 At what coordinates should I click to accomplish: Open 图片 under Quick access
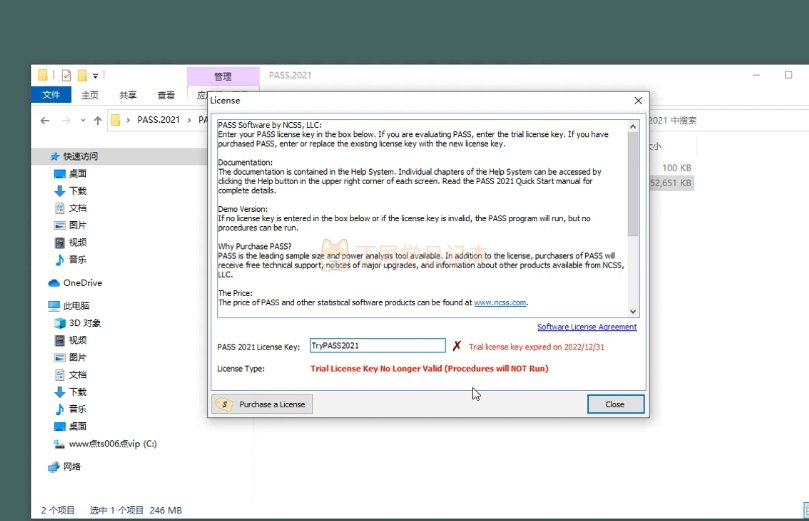tap(78, 225)
